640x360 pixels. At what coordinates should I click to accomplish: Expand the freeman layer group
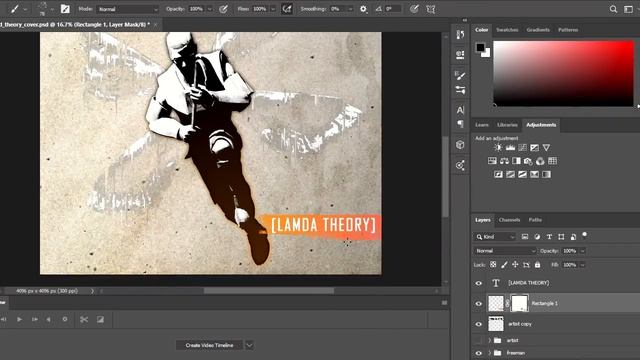489,353
